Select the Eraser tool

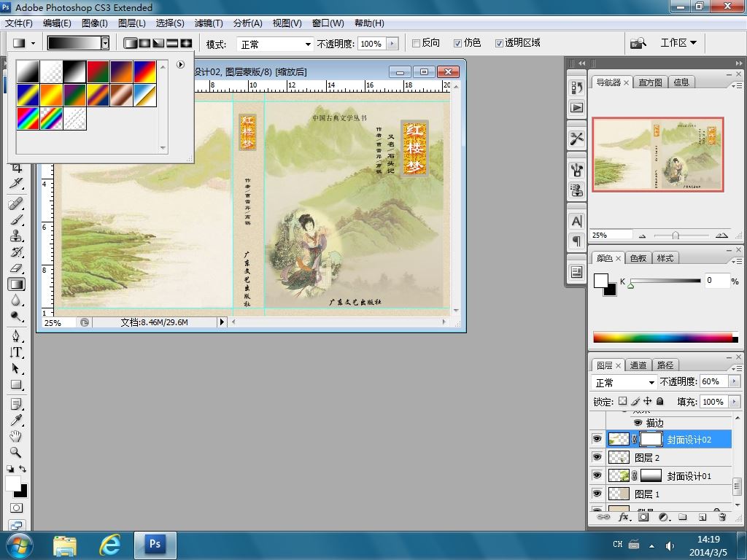(x=16, y=268)
